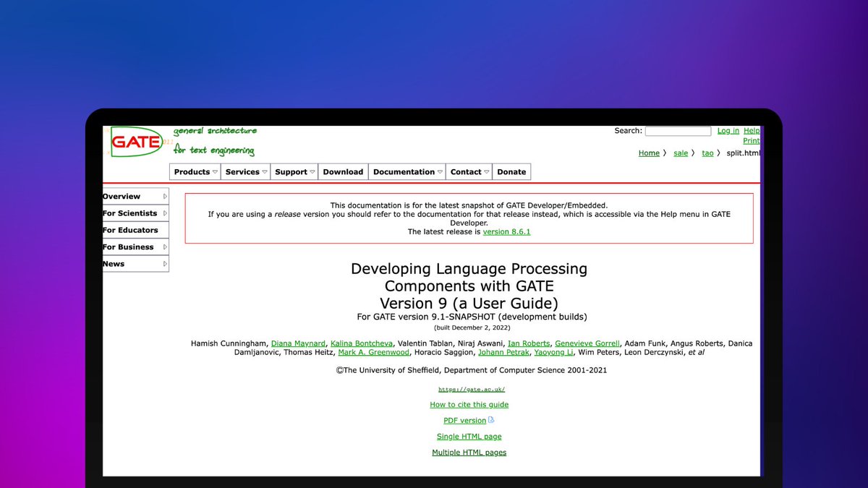The width and height of the screenshot is (868, 488).
Task: Open Ian Roberts' author link
Action: point(529,343)
